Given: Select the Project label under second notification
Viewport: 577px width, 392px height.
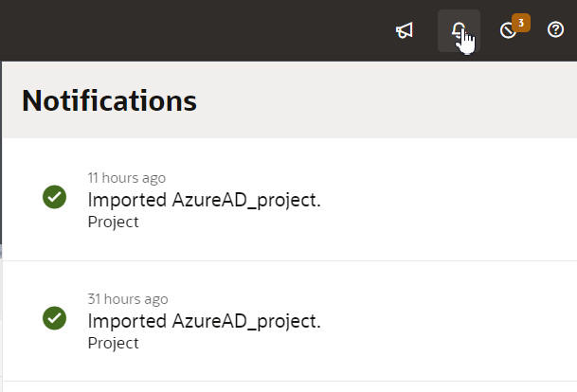Looking at the screenshot, I should tap(113, 343).
